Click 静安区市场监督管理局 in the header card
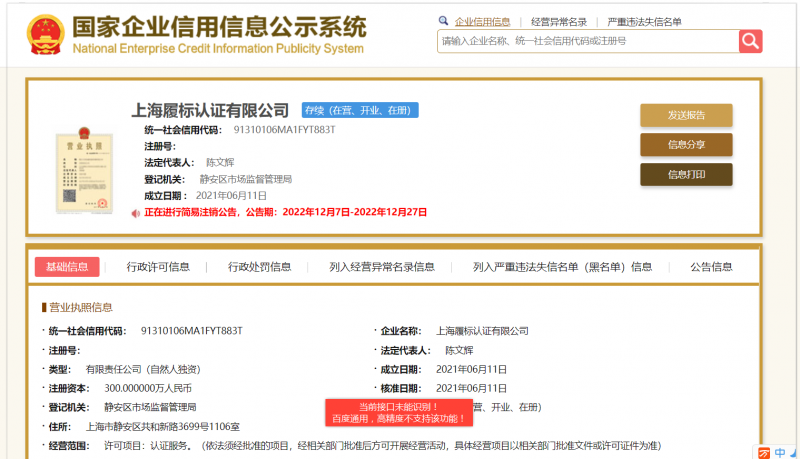This screenshot has height=459, width=800. click(245, 180)
